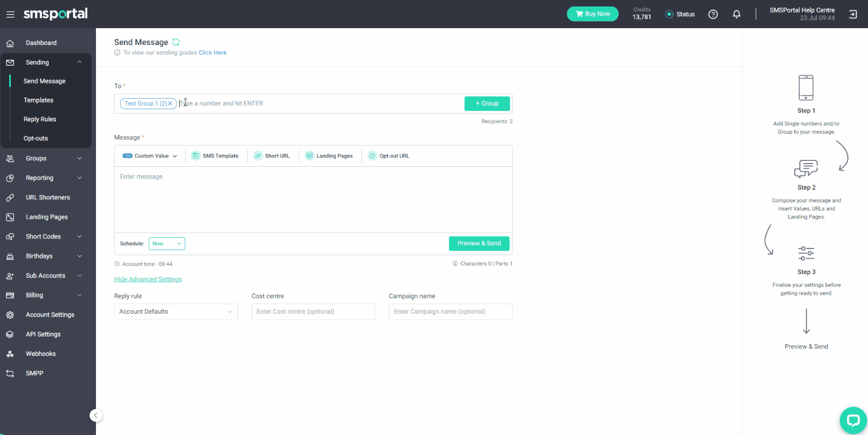Open the live chat bubble

click(x=853, y=420)
